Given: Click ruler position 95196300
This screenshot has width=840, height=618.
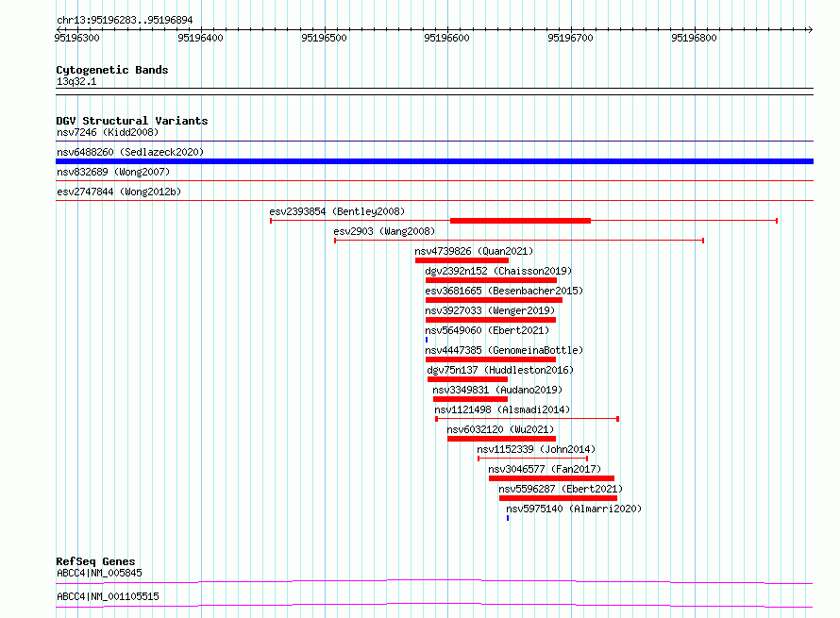Looking at the screenshot, I should click(76, 38).
